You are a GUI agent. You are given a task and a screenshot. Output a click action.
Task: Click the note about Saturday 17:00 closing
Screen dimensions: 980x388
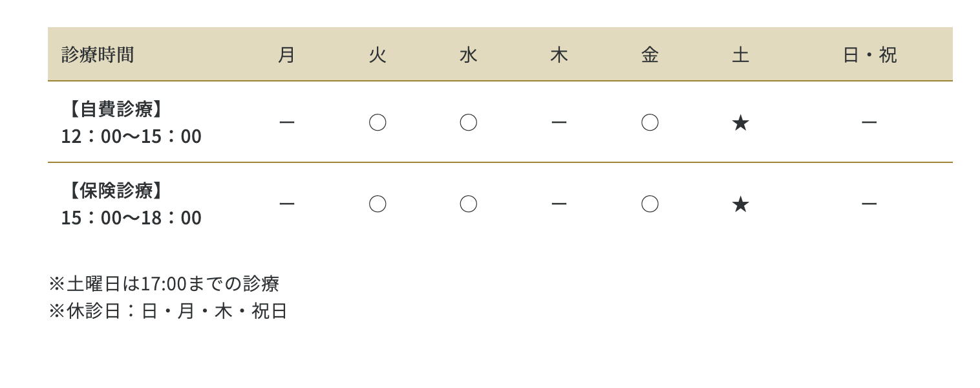(x=164, y=284)
